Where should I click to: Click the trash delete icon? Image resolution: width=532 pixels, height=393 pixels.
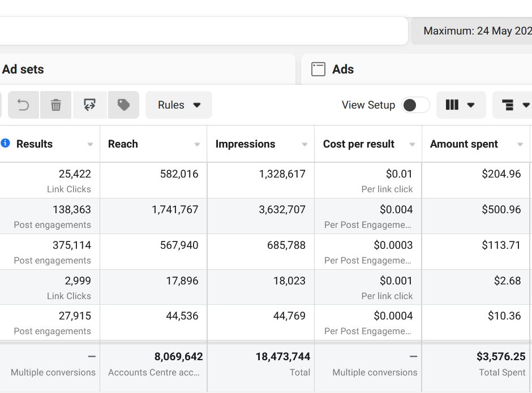pyautogui.click(x=55, y=105)
